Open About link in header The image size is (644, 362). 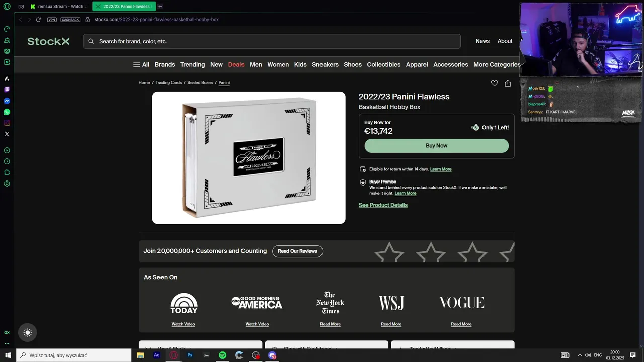[x=505, y=41]
